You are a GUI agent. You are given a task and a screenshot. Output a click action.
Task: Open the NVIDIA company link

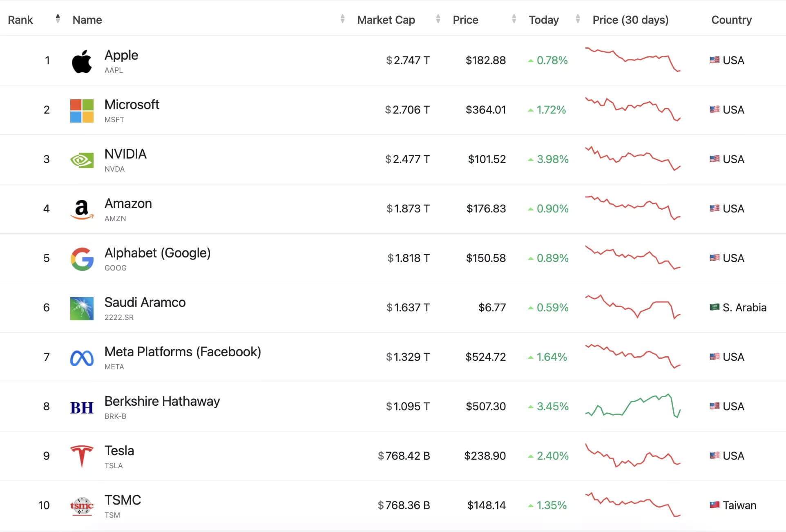point(125,154)
